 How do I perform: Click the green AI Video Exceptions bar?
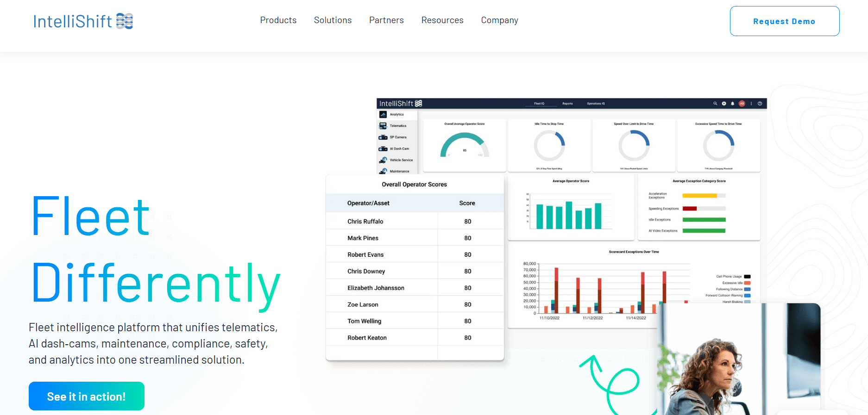(704, 230)
